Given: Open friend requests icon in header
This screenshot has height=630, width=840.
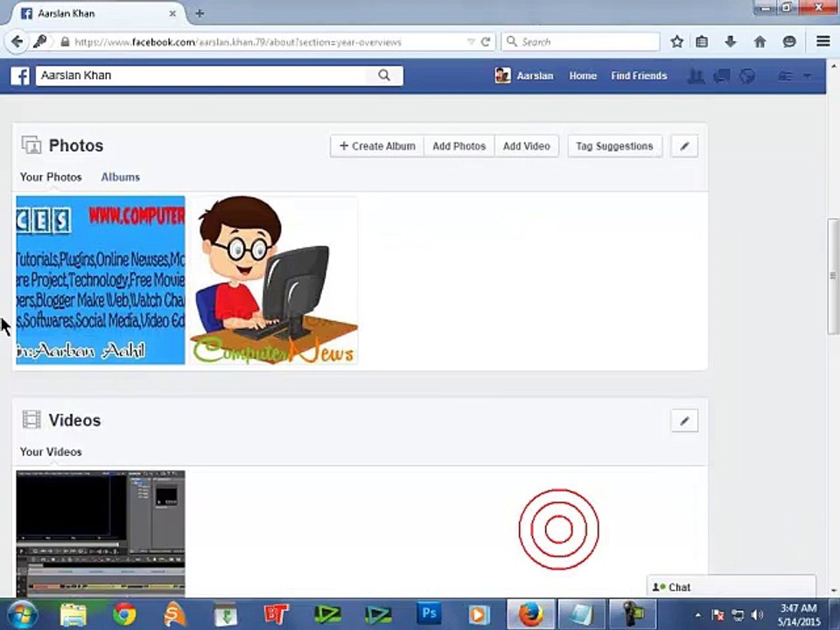Looking at the screenshot, I should (696, 76).
